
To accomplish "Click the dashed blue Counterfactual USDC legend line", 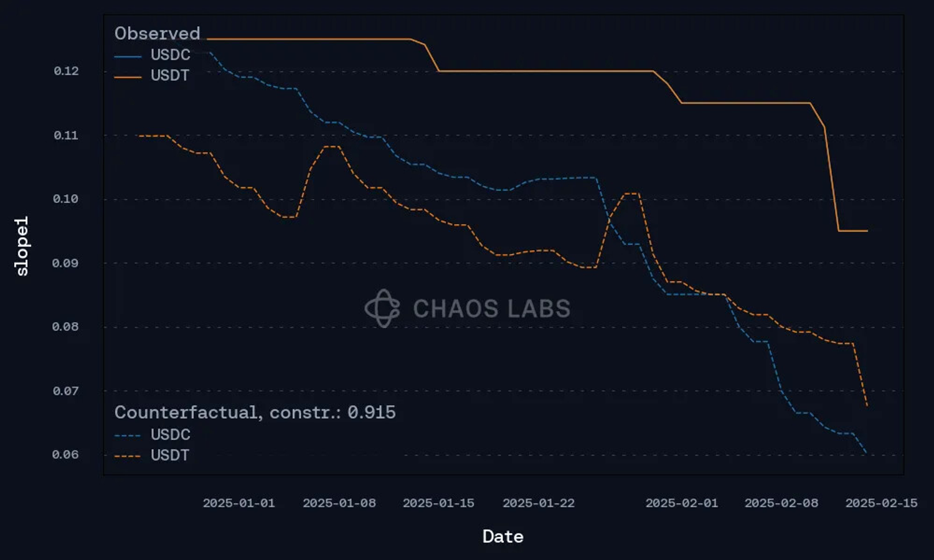I will 128,436.
